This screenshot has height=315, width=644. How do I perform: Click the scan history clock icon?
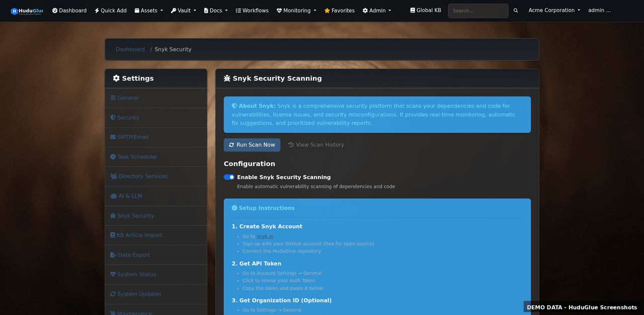coord(291,145)
